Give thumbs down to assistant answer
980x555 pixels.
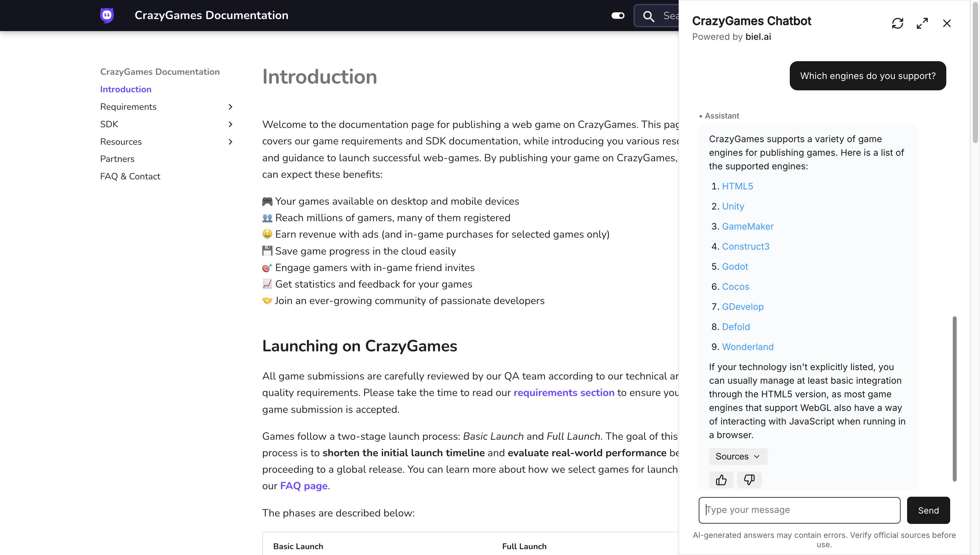point(749,480)
